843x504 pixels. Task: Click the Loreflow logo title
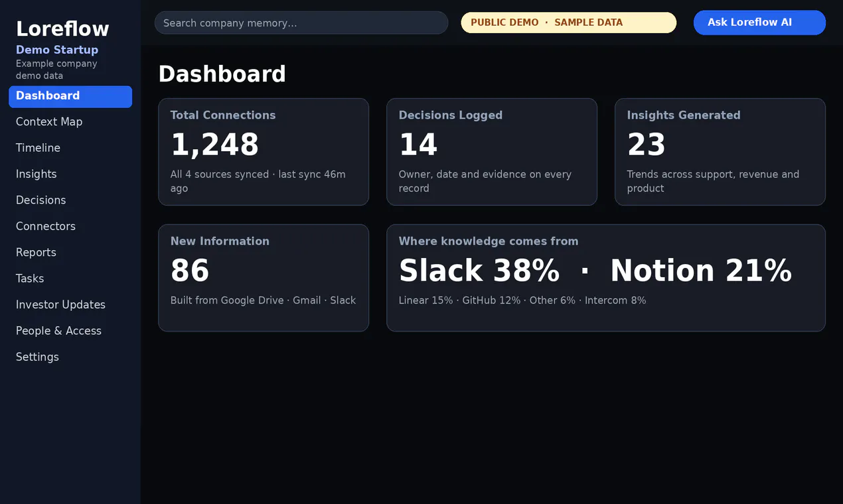click(x=62, y=29)
